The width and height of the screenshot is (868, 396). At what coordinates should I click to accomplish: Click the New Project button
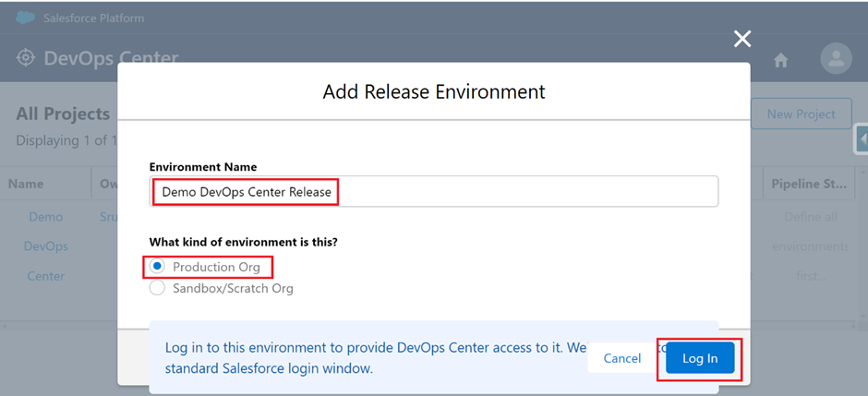pos(801,114)
